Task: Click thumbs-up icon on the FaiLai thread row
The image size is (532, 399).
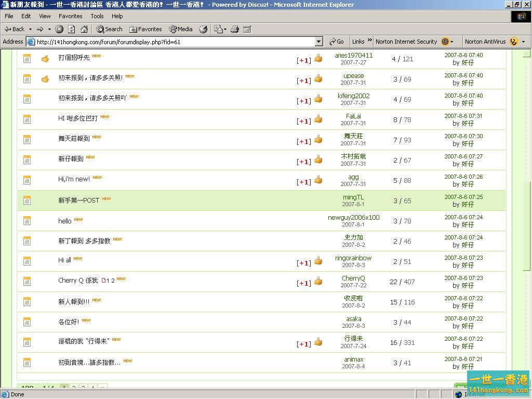Action: point(318,119)
